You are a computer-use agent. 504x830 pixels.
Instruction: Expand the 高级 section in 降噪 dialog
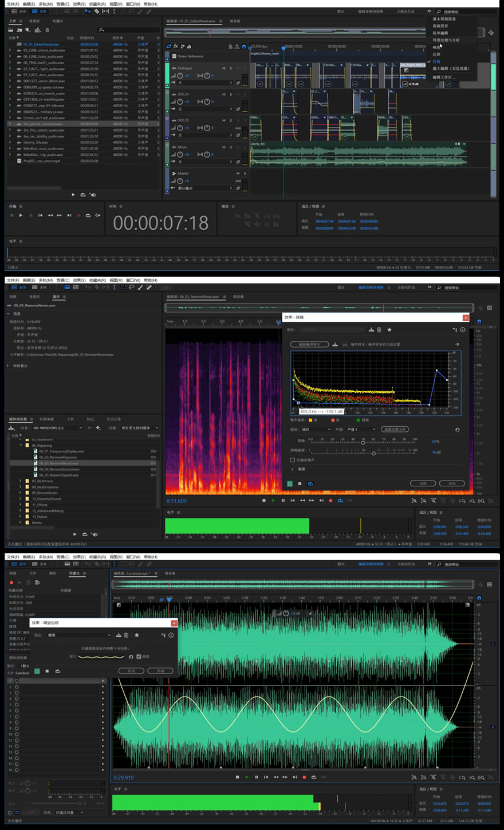coord(293,469)
